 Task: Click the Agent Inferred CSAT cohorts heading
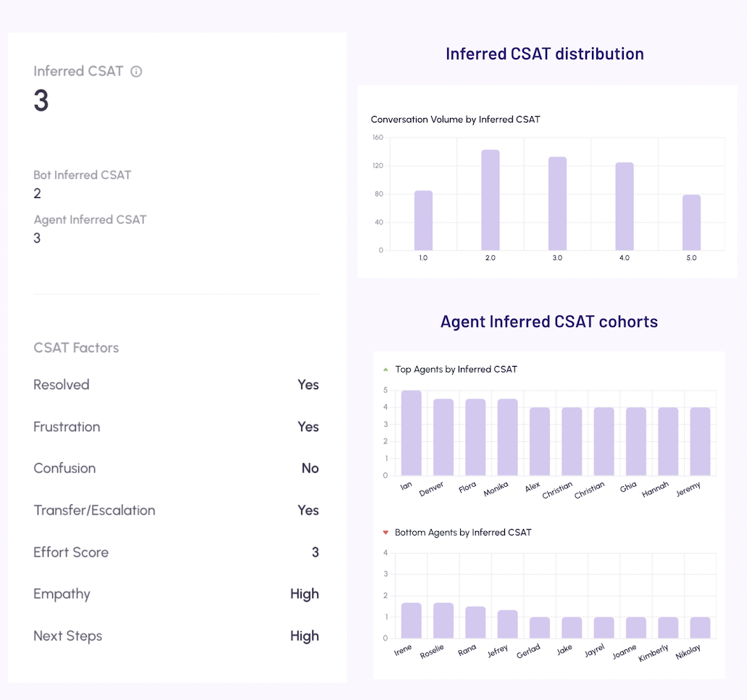[x=548, y=322]
